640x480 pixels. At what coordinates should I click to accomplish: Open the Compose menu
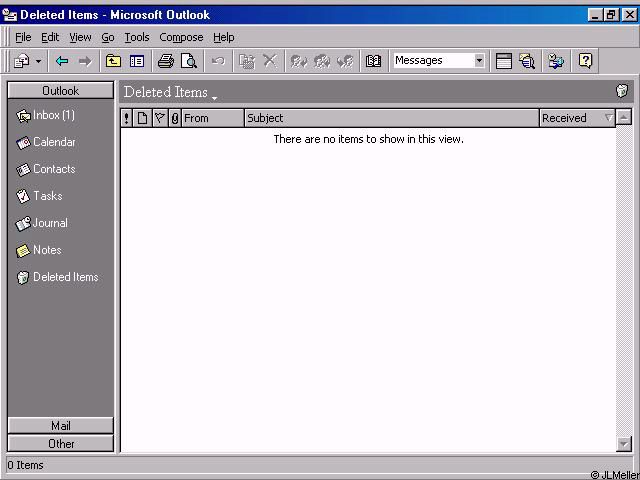click(181, 37)
